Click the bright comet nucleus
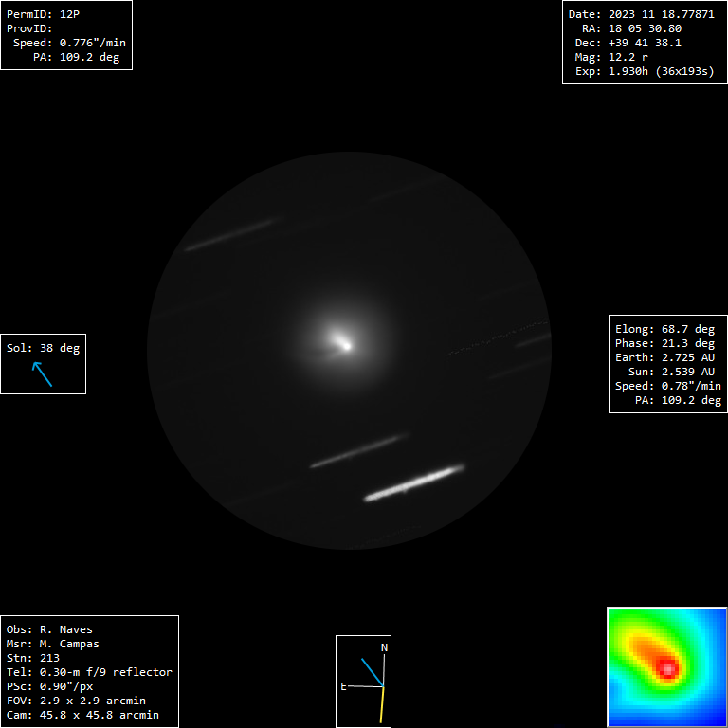This screenshot has height=728, width=728. pos(346,345)
